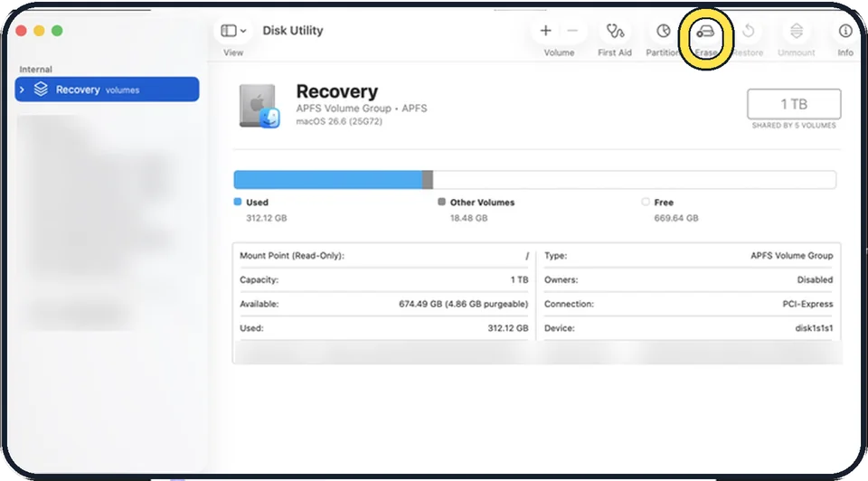Click 'APFS Volume Group • APFS' subtitle
The image size is (868, 481).
(x=362, y=108)
